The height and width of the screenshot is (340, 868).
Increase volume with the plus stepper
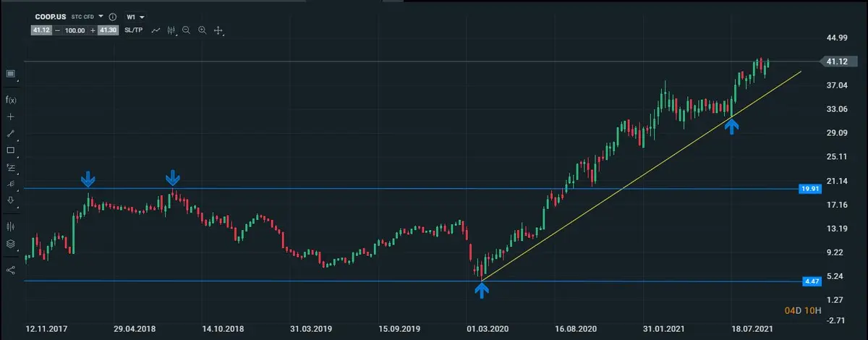[x=93, y=30]
